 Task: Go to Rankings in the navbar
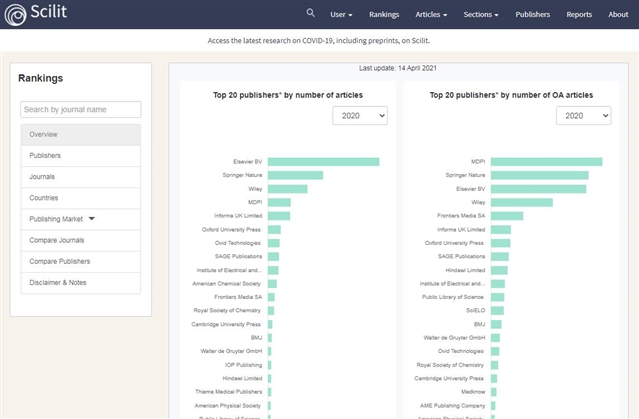[x=384, y=15]
